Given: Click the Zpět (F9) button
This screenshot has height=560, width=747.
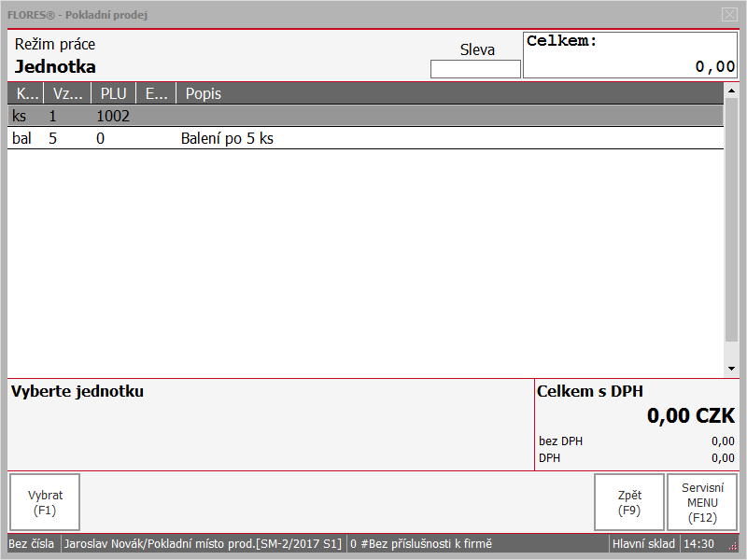Looking at the screenshot, I should [x=628, y=502].
